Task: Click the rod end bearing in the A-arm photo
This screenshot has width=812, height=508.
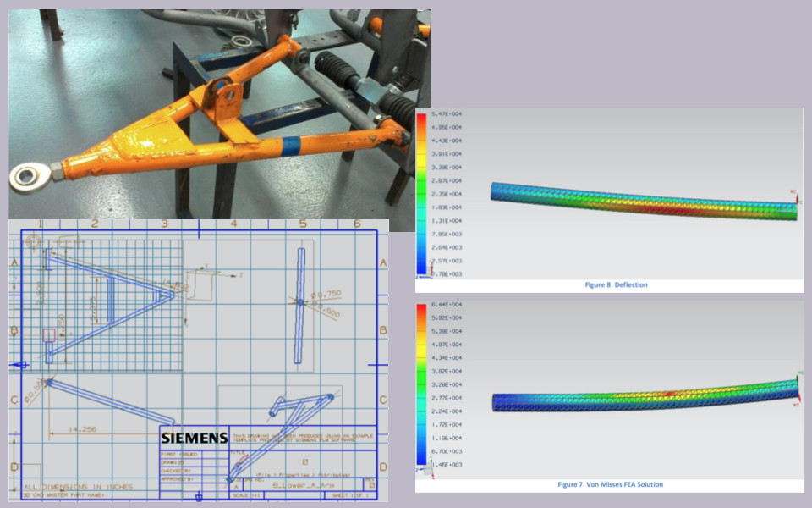Action: 26,177
